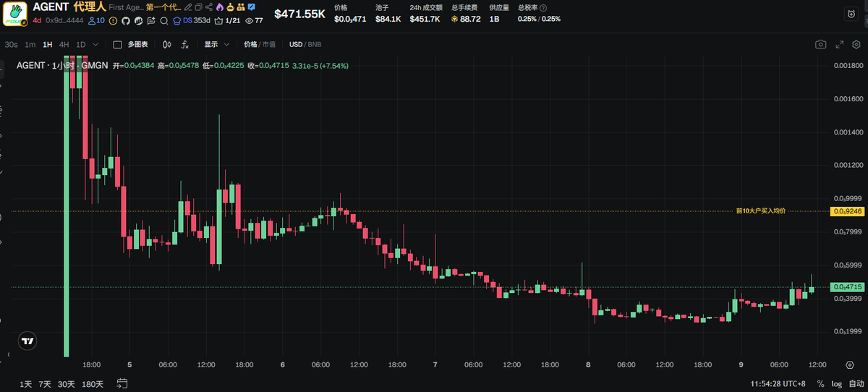Click the 0.0₄9246 top-10 holders average price label

coord(848,210)
